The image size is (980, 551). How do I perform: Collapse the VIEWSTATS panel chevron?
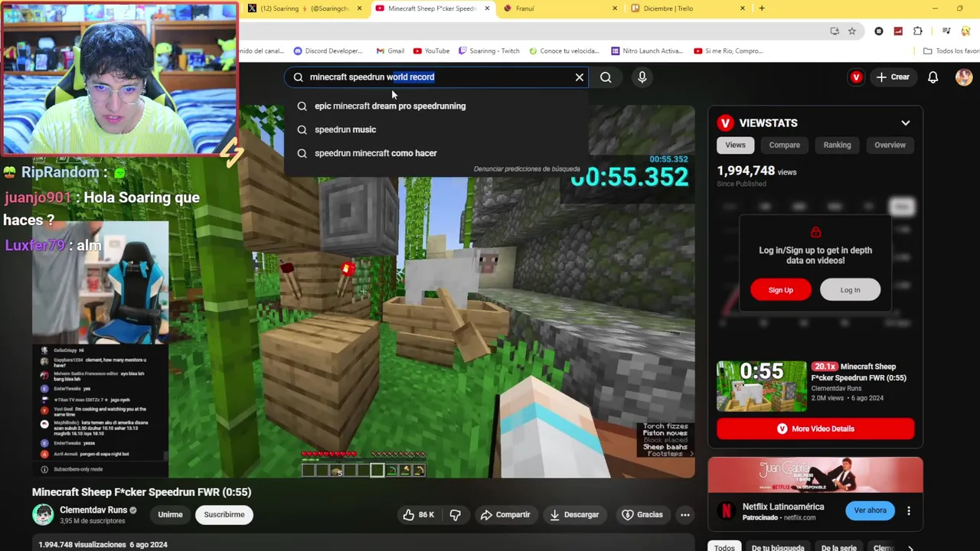[x=906, y=122]
